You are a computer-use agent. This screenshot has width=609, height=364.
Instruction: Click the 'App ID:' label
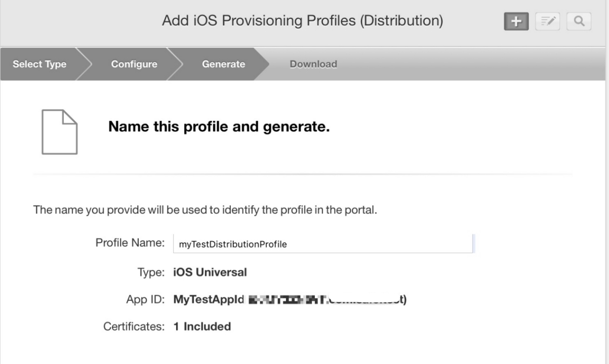tap(145, 300)
